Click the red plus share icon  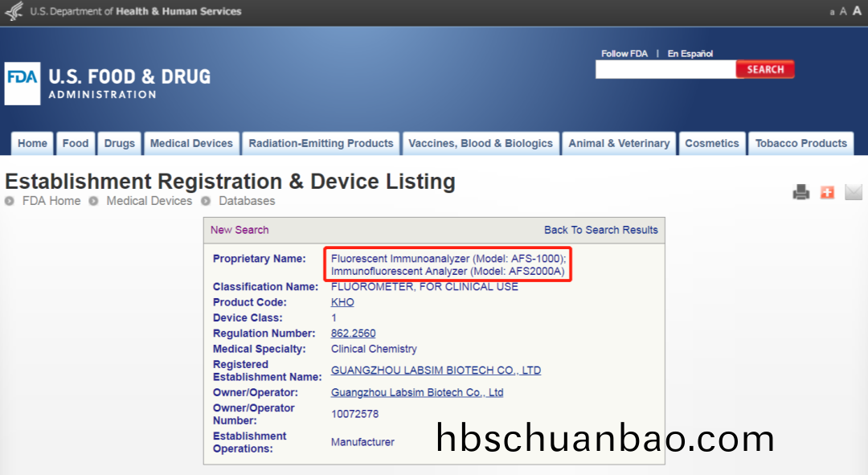point(827,192)
